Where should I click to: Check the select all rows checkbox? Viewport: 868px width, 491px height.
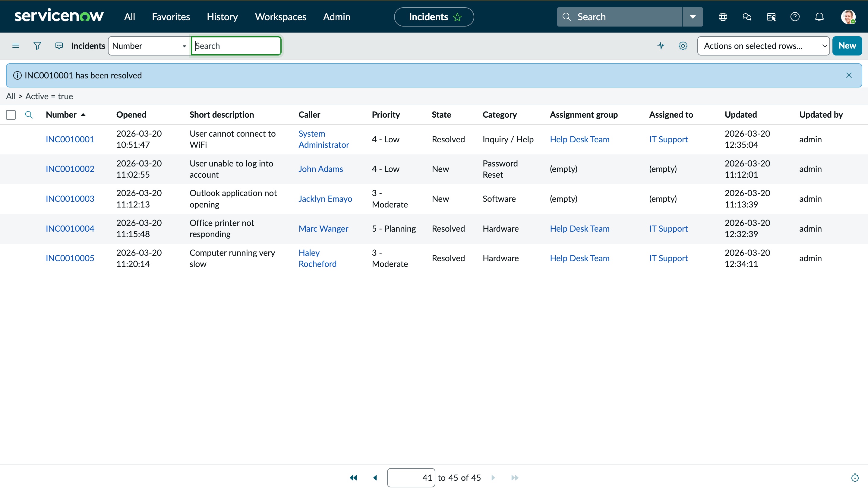pos(11,115)
